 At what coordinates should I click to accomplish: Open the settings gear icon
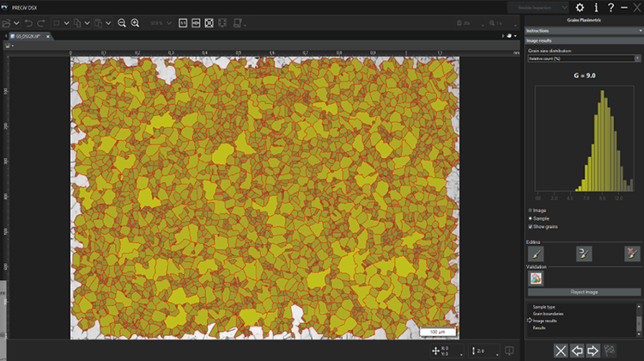580,7
